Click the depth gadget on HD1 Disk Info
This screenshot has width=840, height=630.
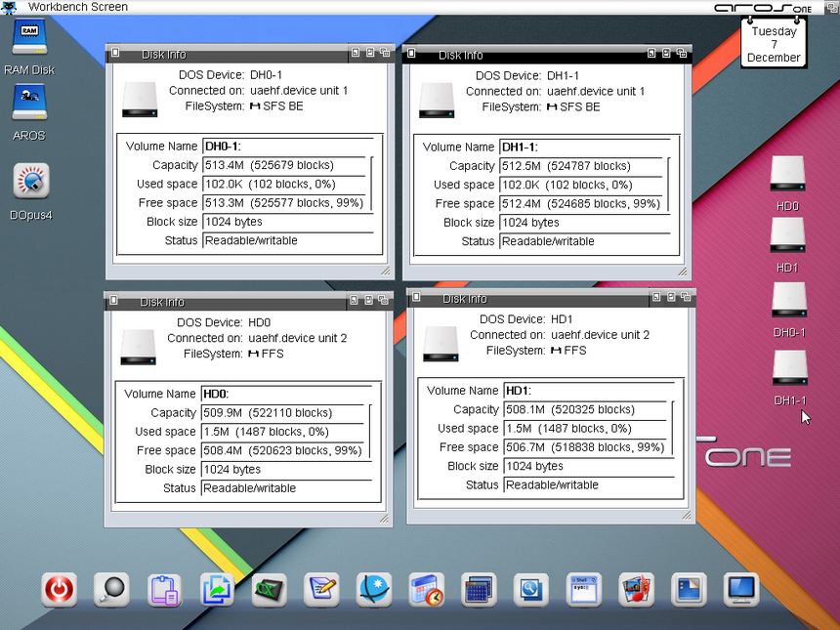coord(687,297)
